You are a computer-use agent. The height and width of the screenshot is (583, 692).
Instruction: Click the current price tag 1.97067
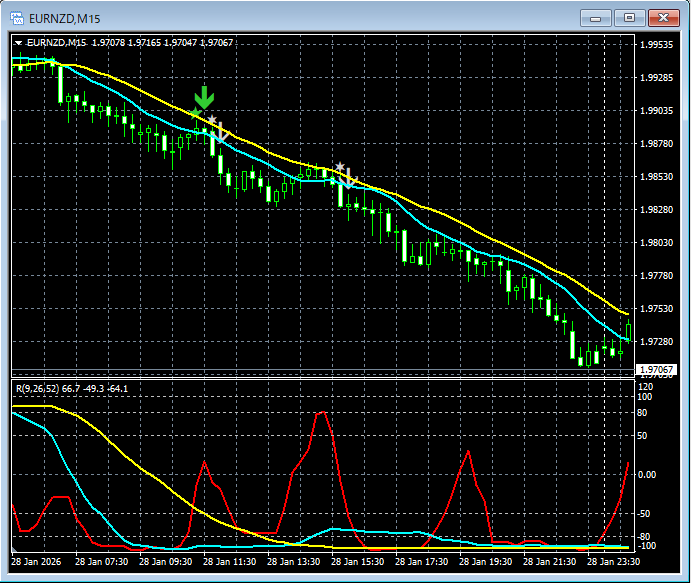[x=654, y=370]
